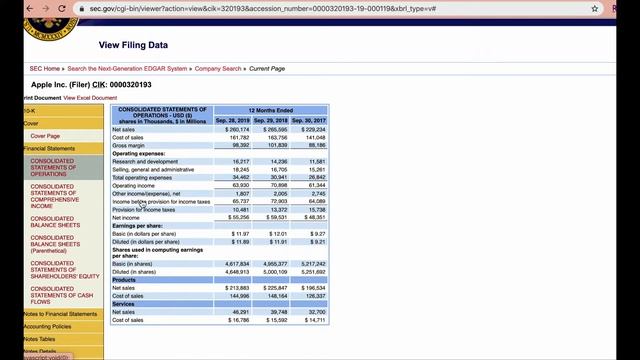
Task: Click the Total operating expenses row label
Action: click(x=142, y=178)
